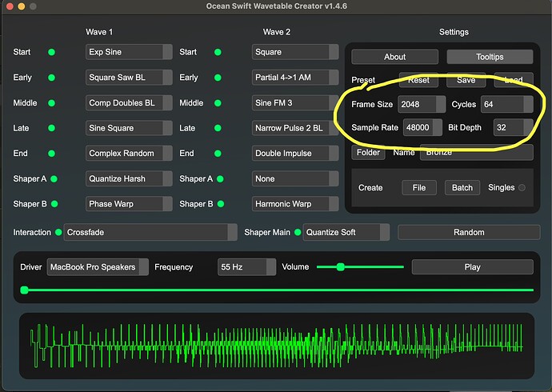The image size is (552, 392).
Task: Open the Phase Warp shaper dropdown
Action: (x=129, y=204)
